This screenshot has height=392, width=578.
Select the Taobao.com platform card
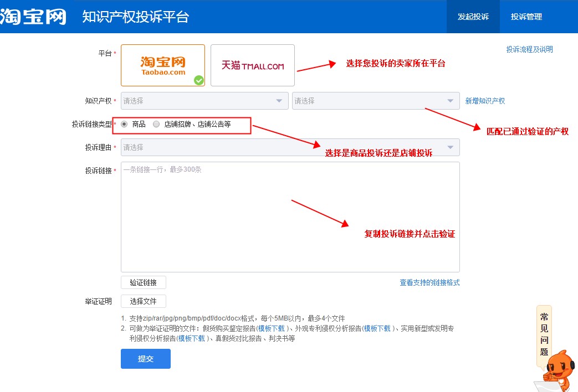coord(163,65)
